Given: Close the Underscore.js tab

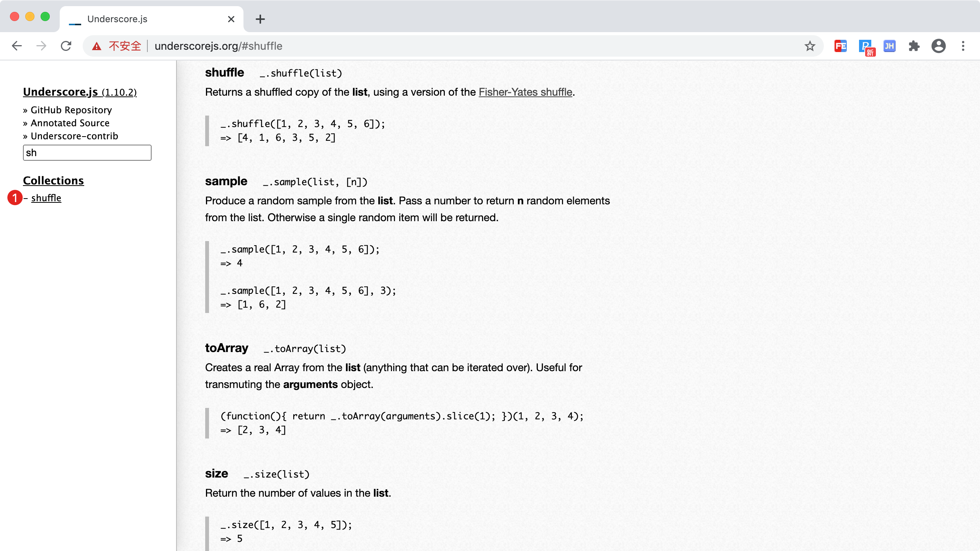Looking at the screenshot, I should [x=231, y=19].
